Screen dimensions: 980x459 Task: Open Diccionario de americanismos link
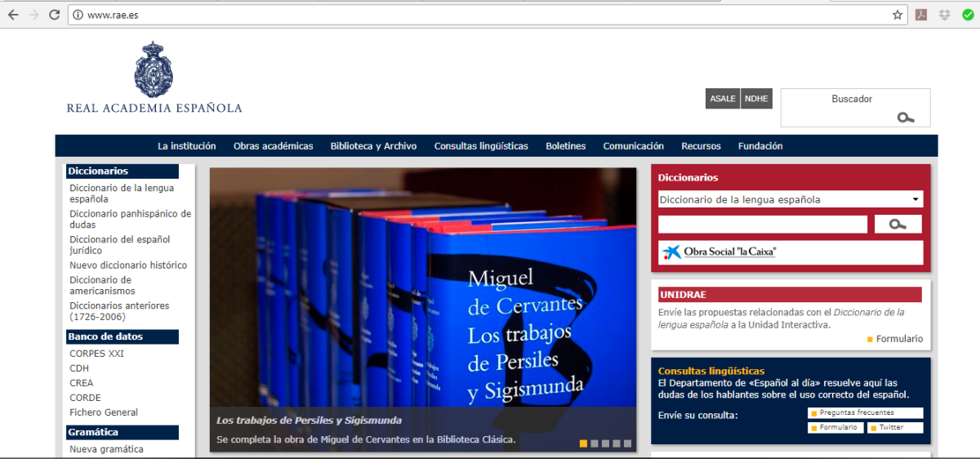tap(105, 285)
